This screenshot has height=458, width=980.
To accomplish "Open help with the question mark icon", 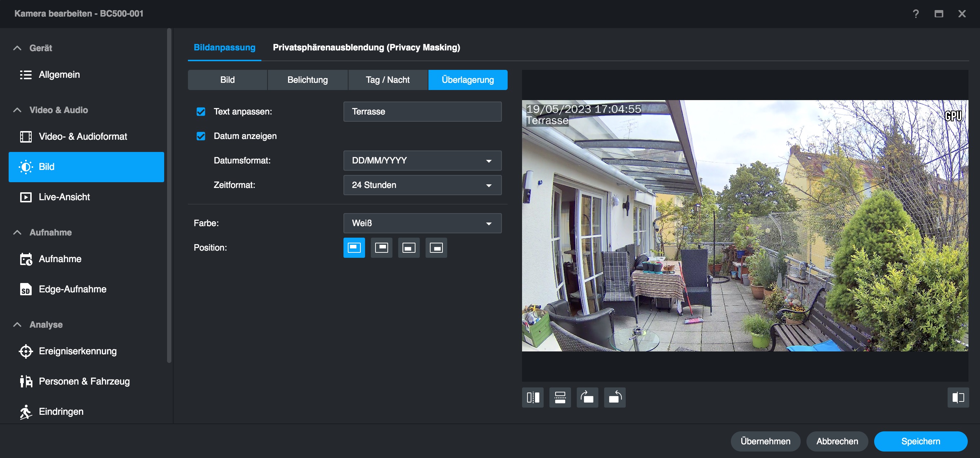I will click(916, 14).
